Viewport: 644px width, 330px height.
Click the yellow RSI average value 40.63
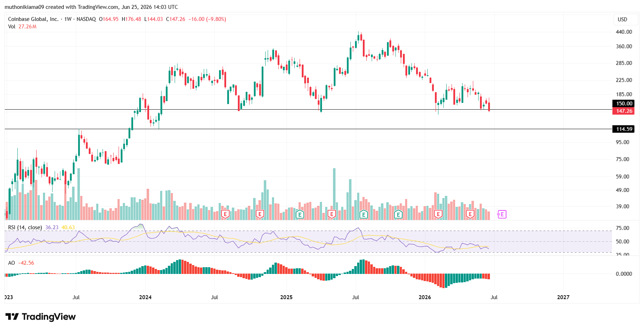pyautogui.click(x=68, y=227)
